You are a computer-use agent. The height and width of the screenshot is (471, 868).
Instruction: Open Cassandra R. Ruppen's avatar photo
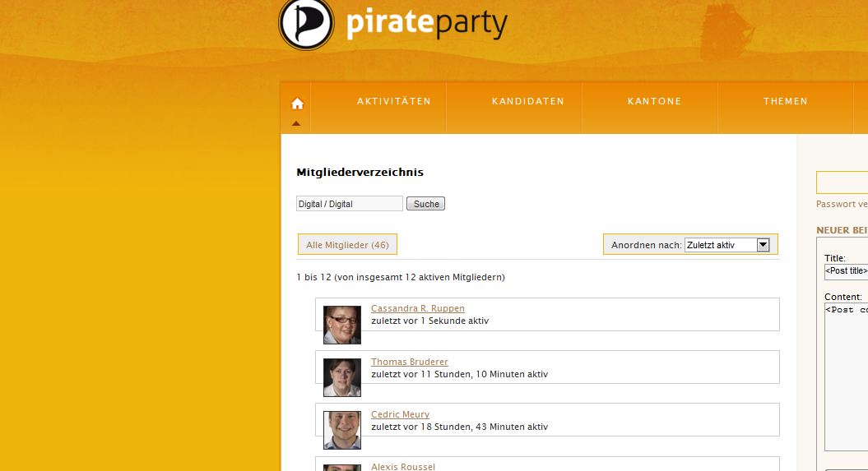[341, 325]
